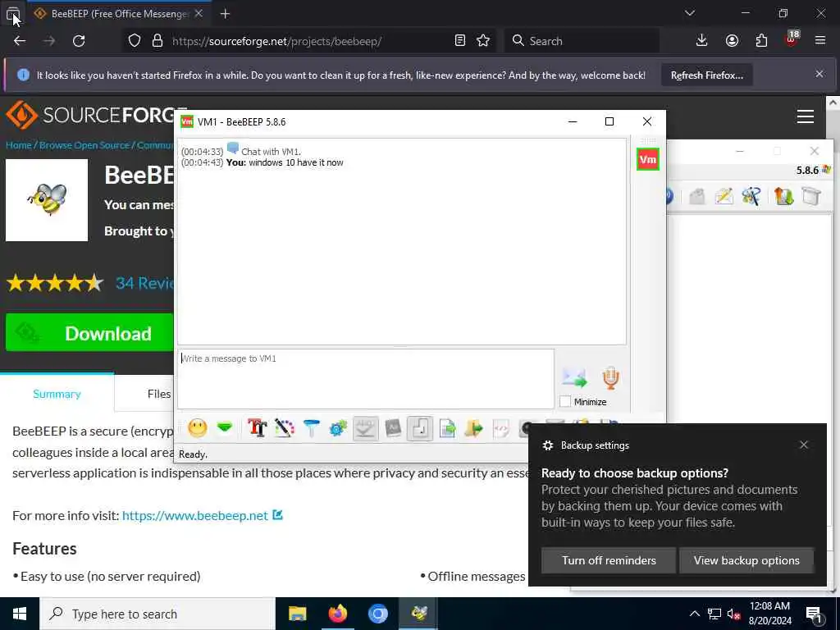840x630 pixels.
Task: Open the emoticon picker in BeeBEEP chat
Action: coord(197,428)
